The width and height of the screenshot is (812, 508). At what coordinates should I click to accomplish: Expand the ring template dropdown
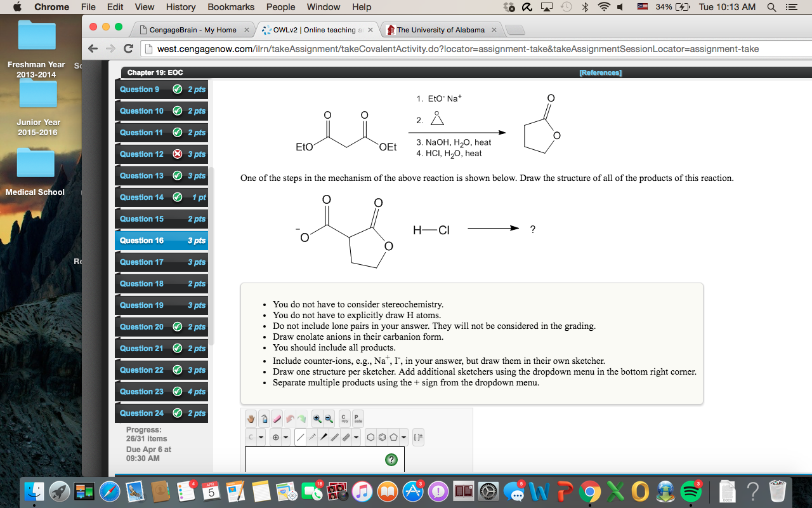coord(404,437)
